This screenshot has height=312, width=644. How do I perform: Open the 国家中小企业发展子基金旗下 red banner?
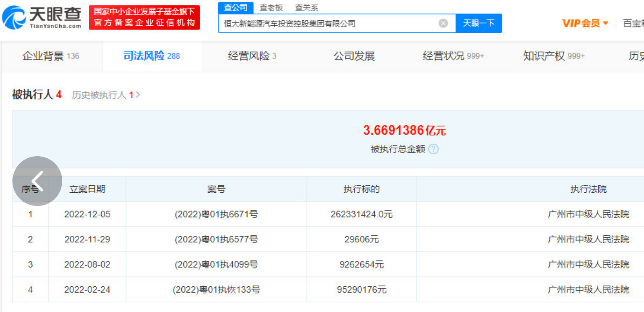click(x=144, y=17)
